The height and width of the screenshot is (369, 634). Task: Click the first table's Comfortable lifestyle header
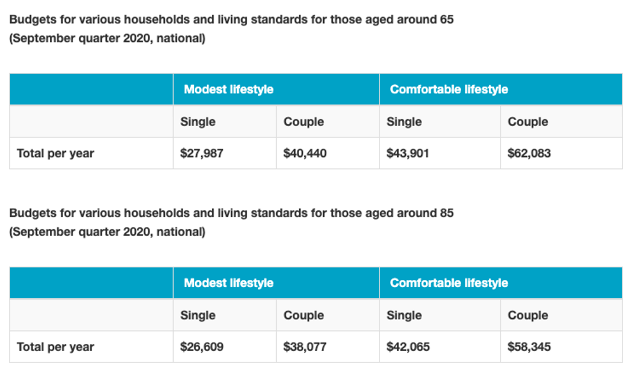click(x=501, y=89)
